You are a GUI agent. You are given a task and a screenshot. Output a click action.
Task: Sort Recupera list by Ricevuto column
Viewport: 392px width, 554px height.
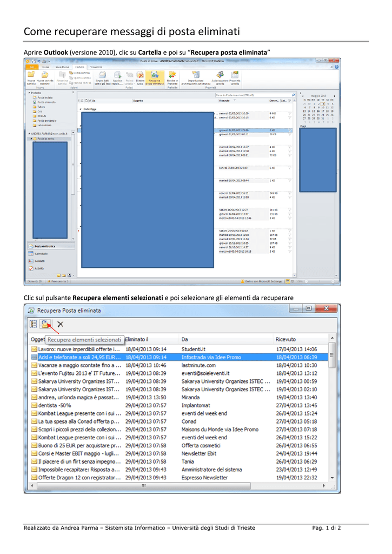301,339
